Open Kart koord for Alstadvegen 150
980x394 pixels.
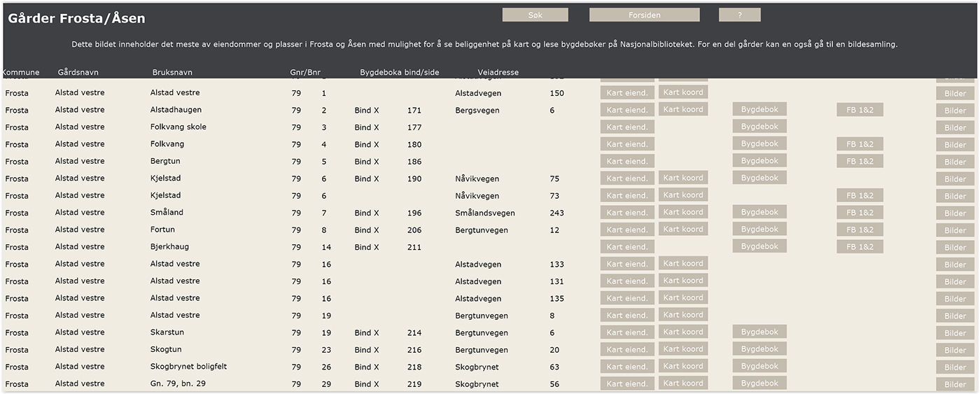[683, 92]
